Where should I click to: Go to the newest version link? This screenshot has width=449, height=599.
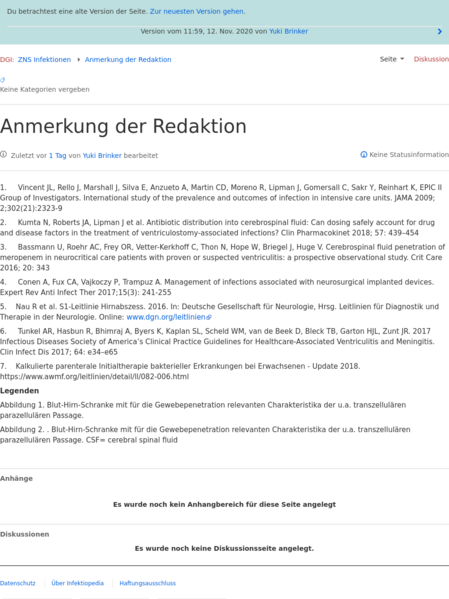(x=197, y=11)
